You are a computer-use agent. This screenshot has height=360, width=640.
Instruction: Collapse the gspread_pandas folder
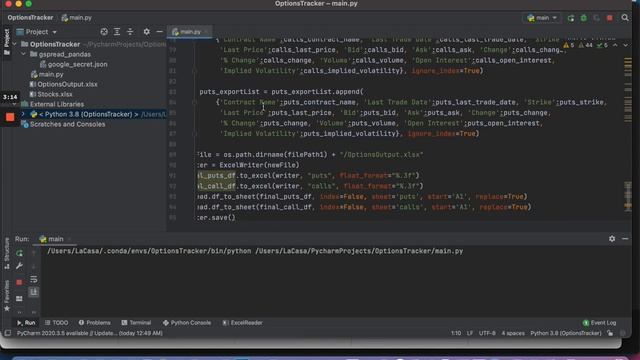pyautogui.click(x=23, y=54)
